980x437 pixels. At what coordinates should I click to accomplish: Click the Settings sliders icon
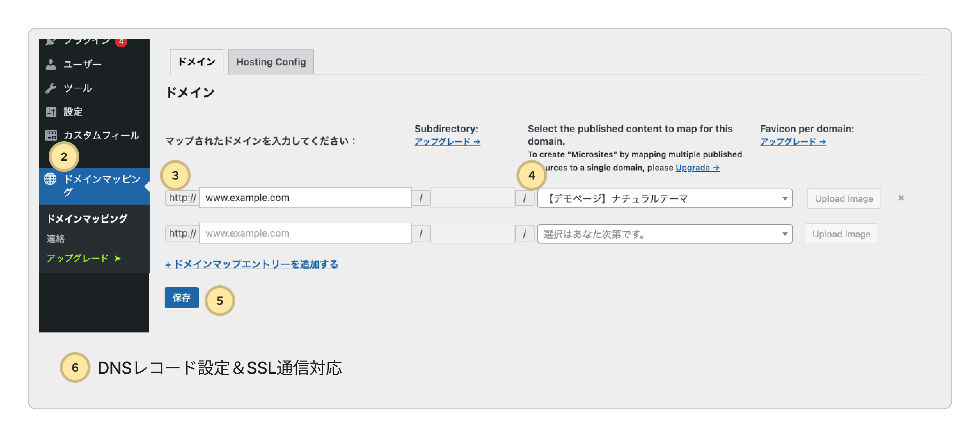tap(50, 112)
